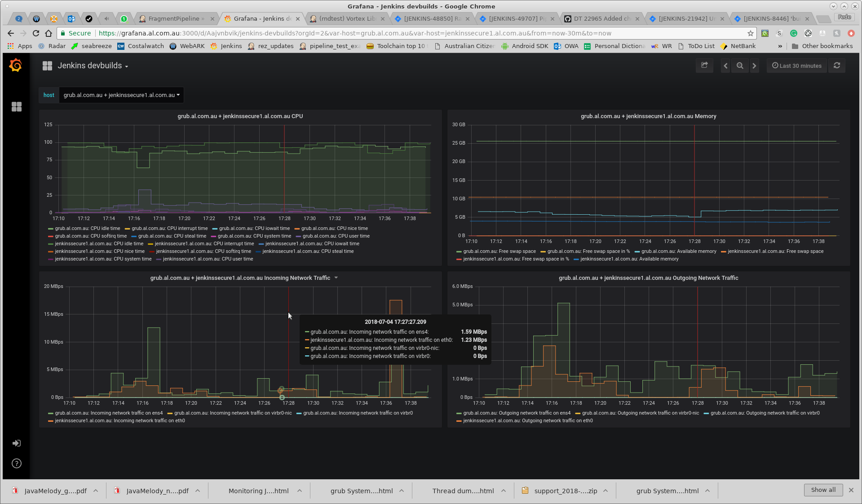Click the sign in icon in sidebar

(x=17, y=443)
